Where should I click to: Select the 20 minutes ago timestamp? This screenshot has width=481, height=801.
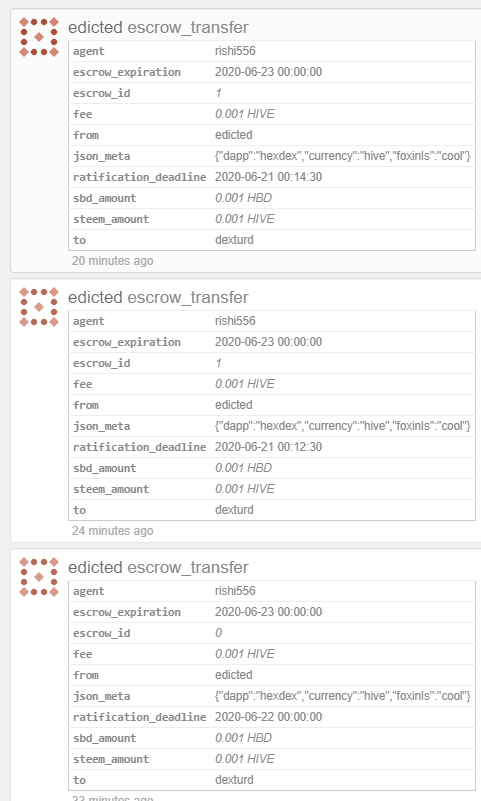112,261
